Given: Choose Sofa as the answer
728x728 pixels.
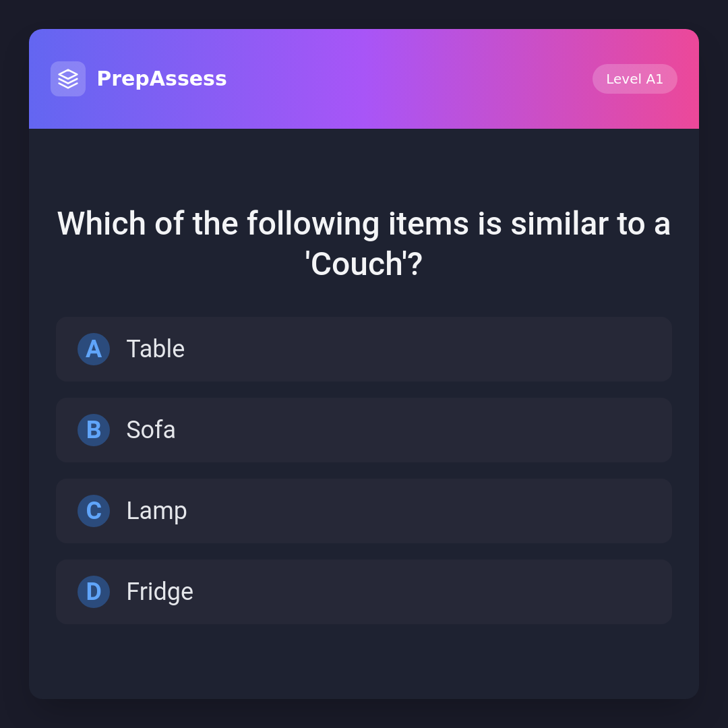Looking at the screenshot, I should point(364,430).
